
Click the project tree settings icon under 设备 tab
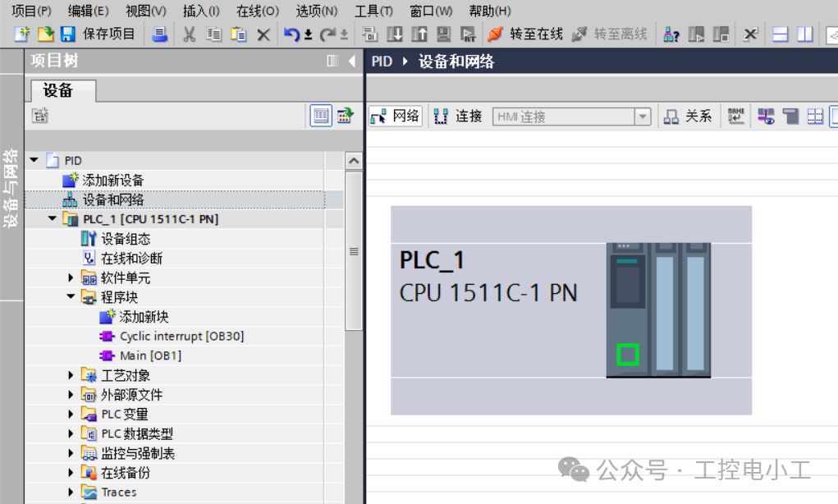[40, 116]
